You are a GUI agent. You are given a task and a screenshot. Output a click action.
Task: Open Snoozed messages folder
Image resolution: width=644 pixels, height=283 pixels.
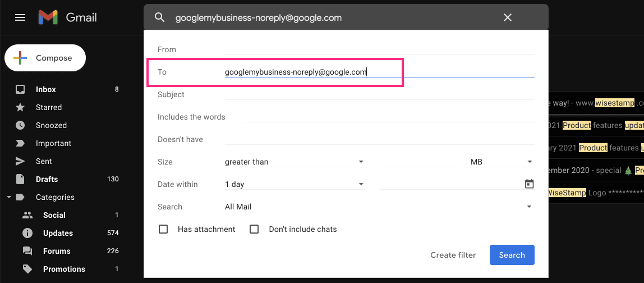51,125
